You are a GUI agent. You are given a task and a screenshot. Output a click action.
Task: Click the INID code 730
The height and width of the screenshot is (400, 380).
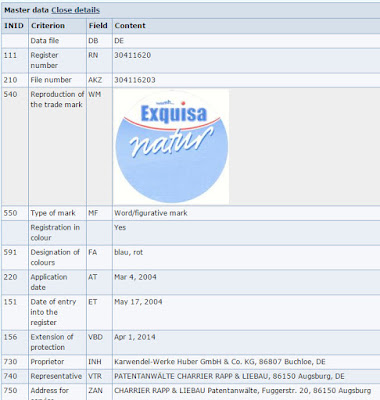tap(10, 362)
